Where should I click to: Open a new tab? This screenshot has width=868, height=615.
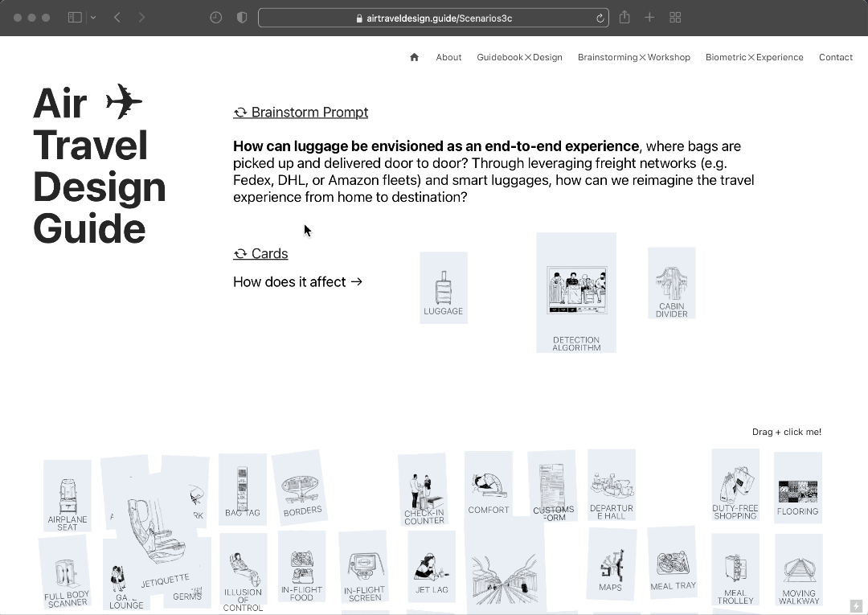[x=649, y=18]
